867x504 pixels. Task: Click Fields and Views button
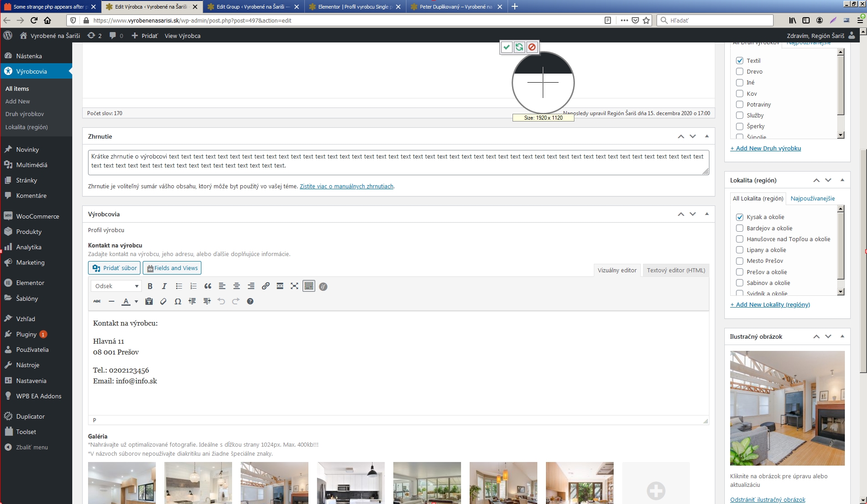172,268
